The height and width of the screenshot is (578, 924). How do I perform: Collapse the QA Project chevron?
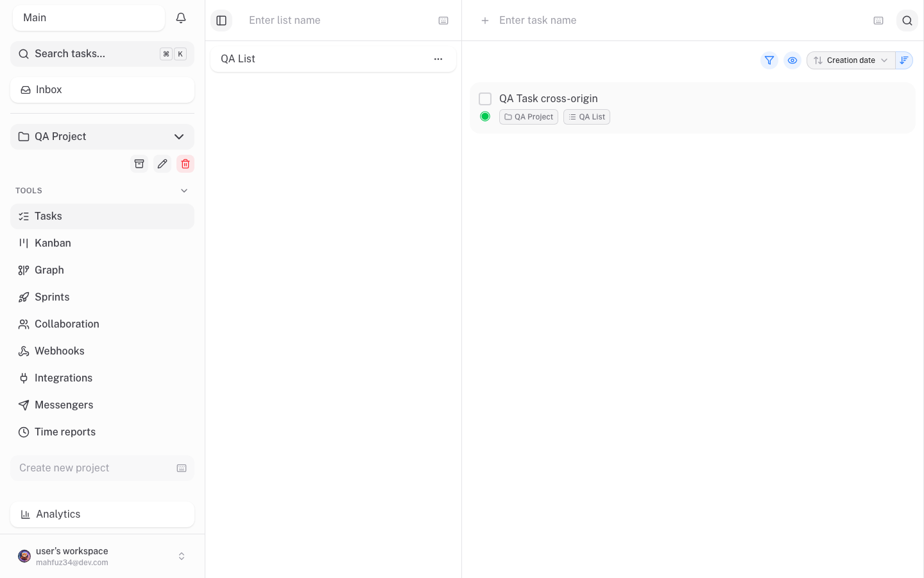tap(179, 137)
